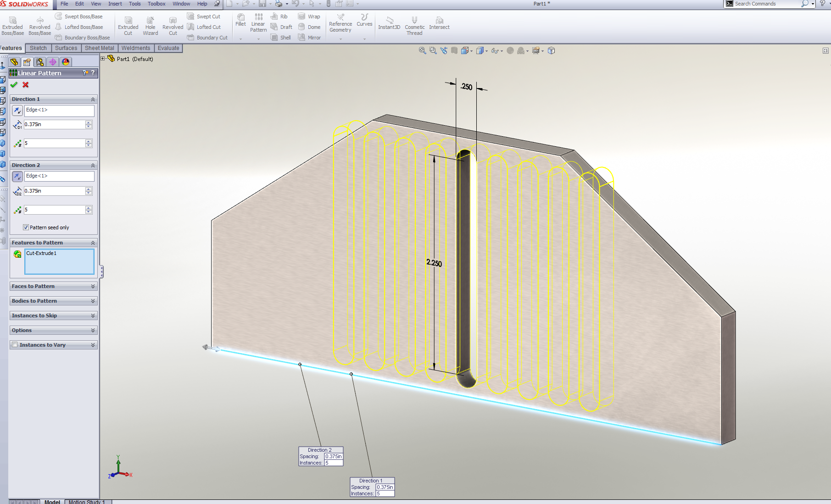Click the Direction 1 spacing input field

click(54, 124)
